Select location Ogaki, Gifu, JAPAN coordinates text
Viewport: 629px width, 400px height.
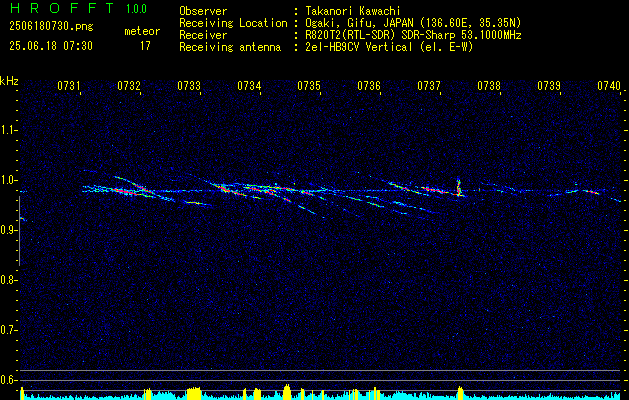point(413,23)
